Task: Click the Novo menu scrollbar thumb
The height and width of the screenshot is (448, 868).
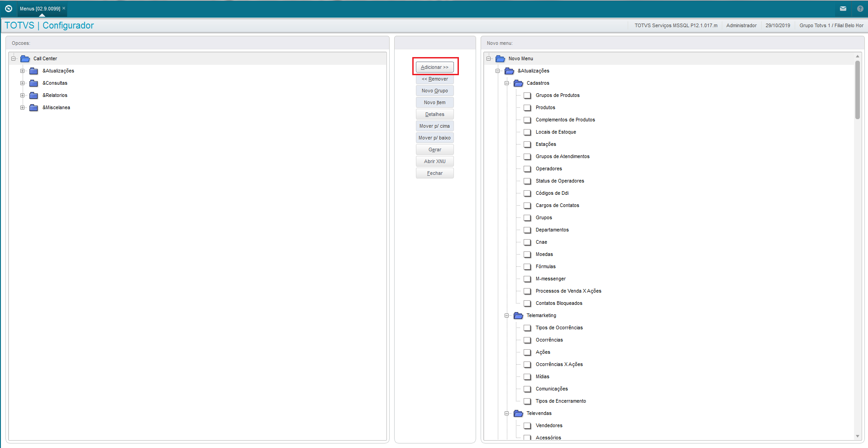Action: click(858, 90)
